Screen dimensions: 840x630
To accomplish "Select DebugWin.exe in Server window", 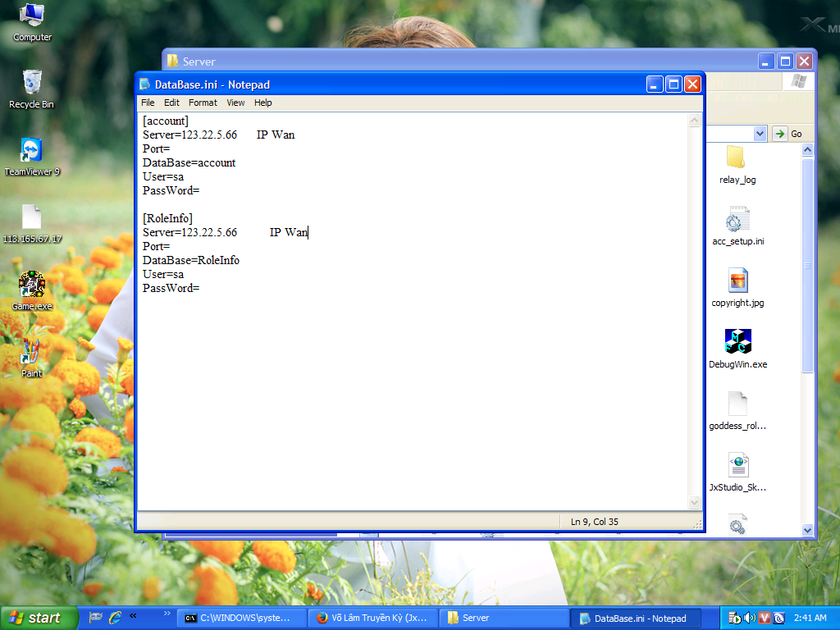I will pos(737,349).
